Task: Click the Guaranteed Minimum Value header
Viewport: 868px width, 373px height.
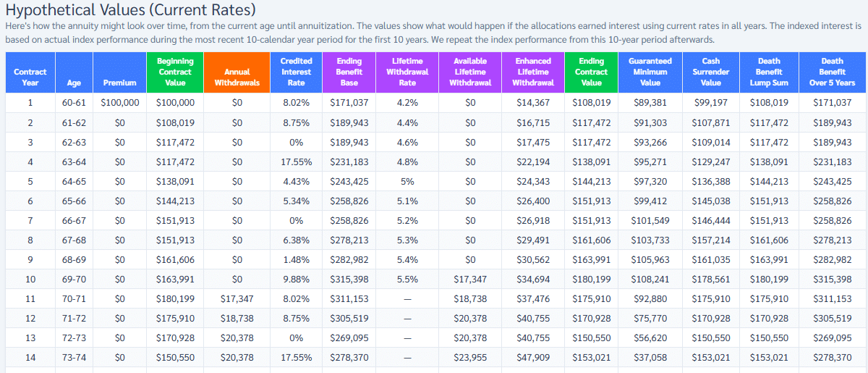Action: point(650,72)
